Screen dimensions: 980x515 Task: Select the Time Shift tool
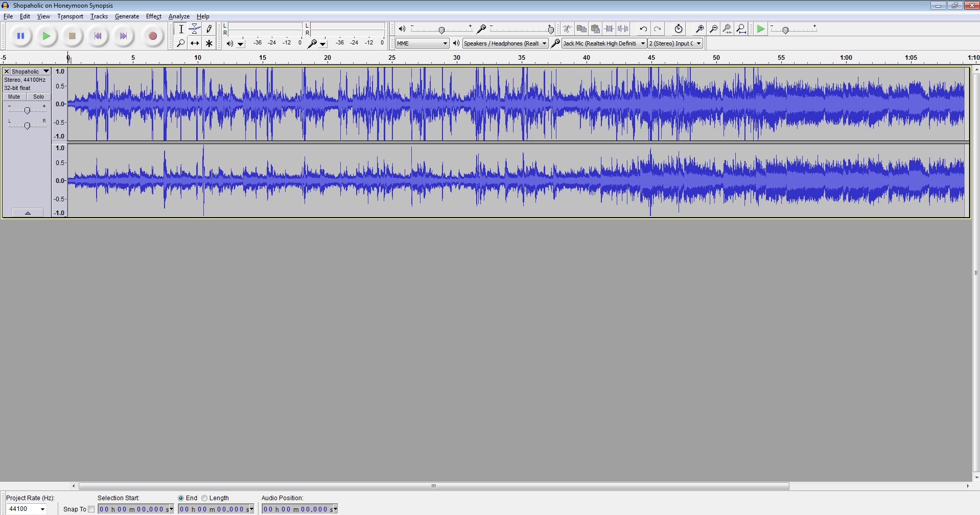point(195,43)
